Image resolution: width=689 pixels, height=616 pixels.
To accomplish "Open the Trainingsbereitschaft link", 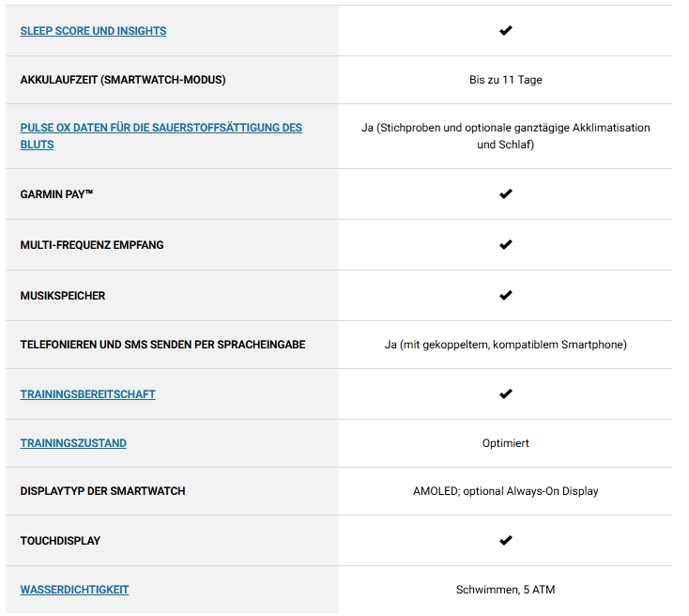I will point(87,394).
